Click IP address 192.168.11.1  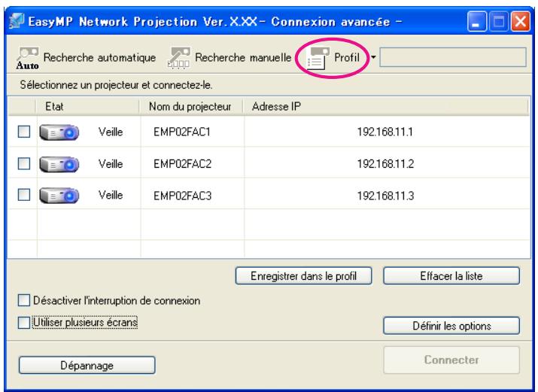[385, 132]
